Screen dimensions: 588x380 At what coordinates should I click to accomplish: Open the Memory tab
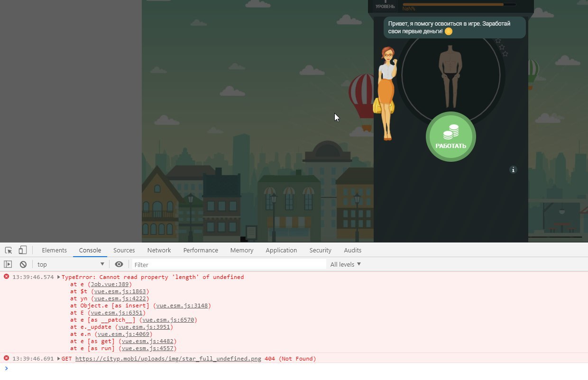coord(242,250)
